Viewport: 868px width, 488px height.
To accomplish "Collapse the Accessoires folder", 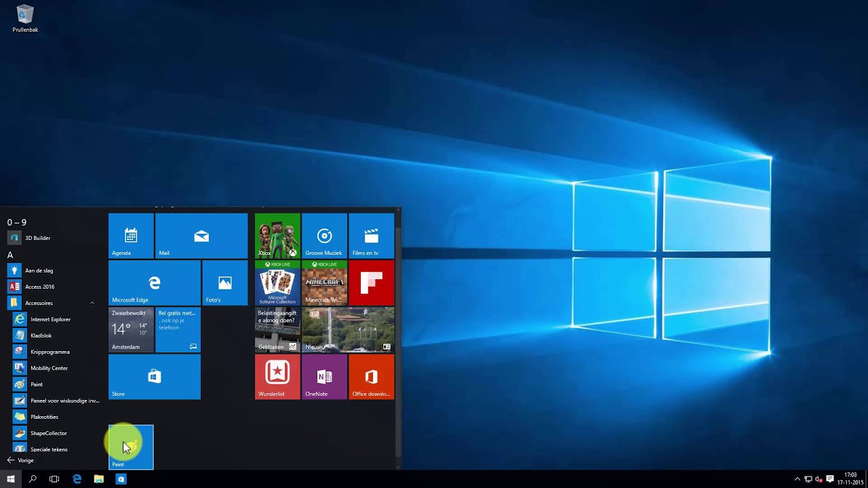I will pyautogui.click(x=53, y=303).
